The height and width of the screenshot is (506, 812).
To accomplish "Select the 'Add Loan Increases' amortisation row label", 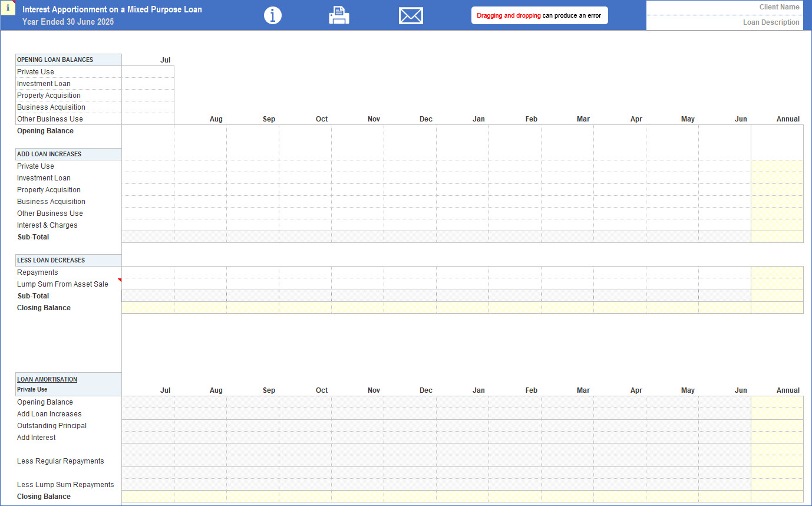I will point(49,414).
